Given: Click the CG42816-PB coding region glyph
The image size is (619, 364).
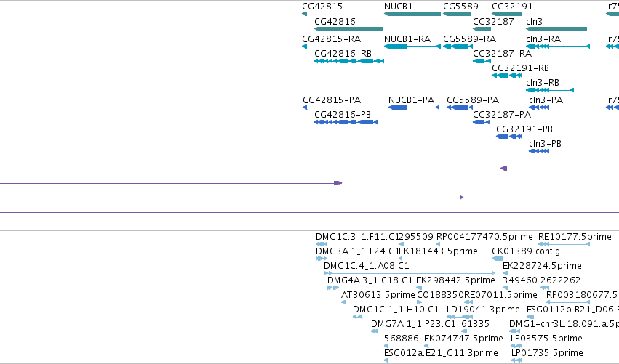Looking at the screenshot, I should point(346,122).
